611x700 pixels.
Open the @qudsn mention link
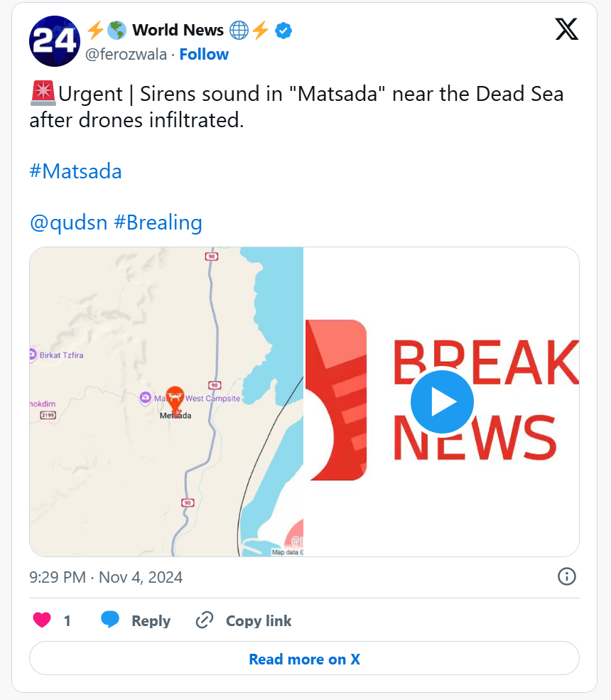click(x=68, y=222)
